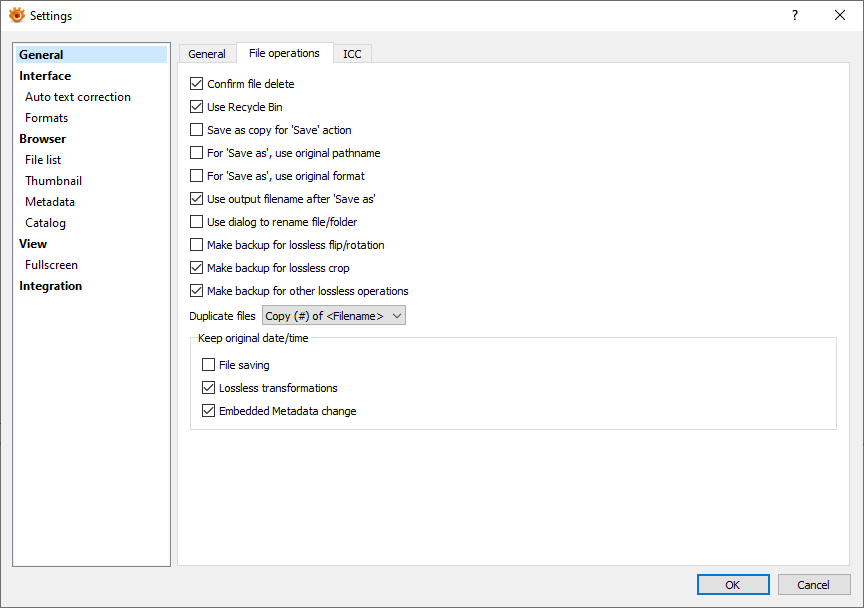Image resolution: width=864 pixels, height=608 pixels.
Task: Click the XnView app icon in title bar
Action: point(16,15)
